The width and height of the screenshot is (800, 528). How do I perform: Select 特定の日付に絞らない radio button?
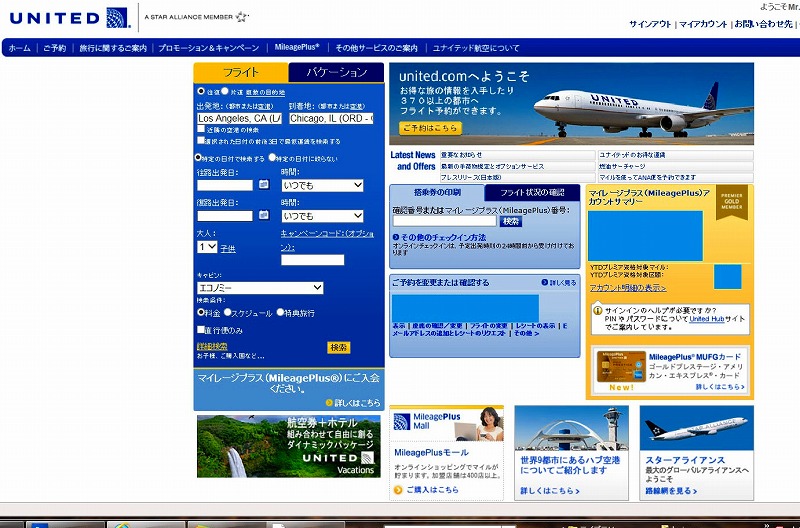pos(272,157)
